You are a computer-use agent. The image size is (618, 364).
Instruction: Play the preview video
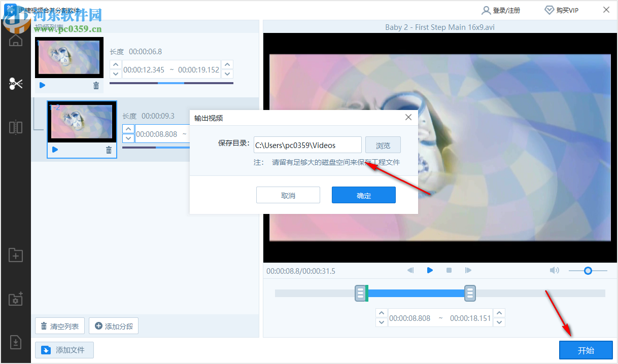pos(430,270)
